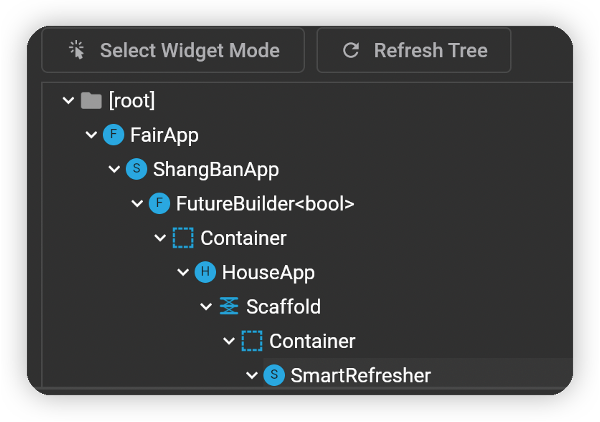The width and height of the screenshot is (600, 422).
Task: Click the ShangBanApp blue S icon
Action: coord(137,169)
